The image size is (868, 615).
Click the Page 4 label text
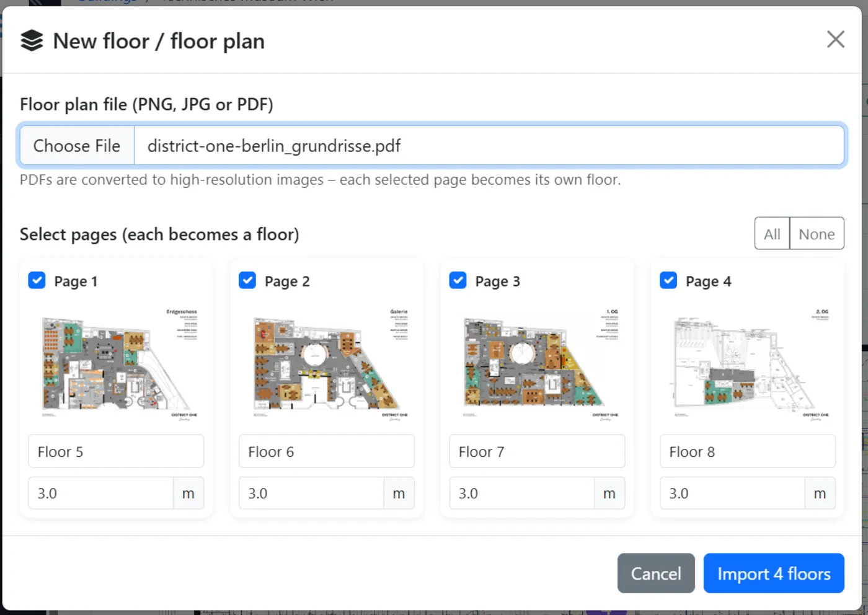(709, 281)
